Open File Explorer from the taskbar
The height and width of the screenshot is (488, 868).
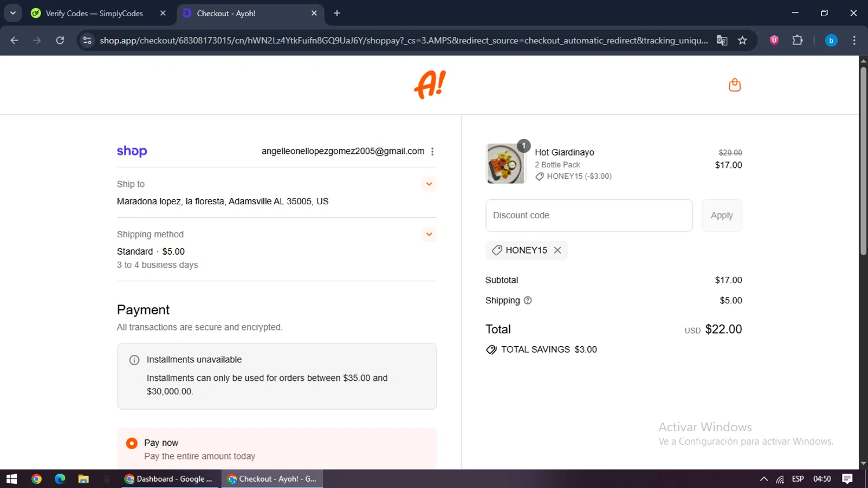[x=83, y=479]
